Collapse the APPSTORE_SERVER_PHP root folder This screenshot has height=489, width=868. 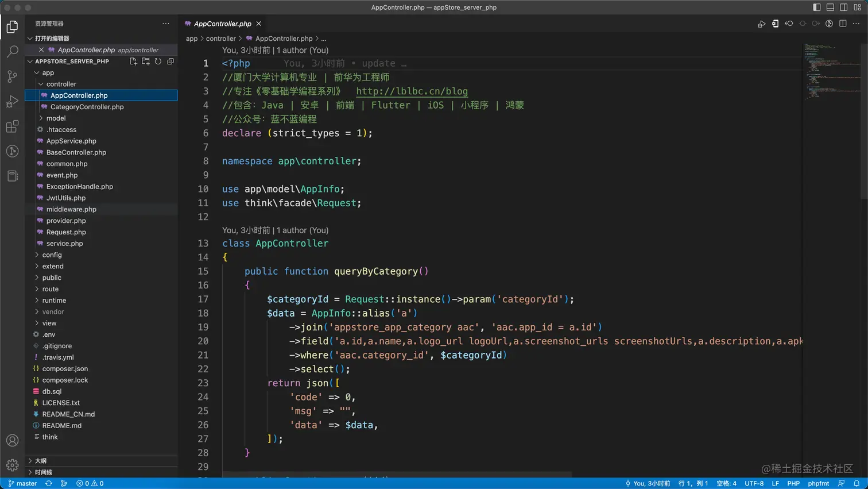30,61
